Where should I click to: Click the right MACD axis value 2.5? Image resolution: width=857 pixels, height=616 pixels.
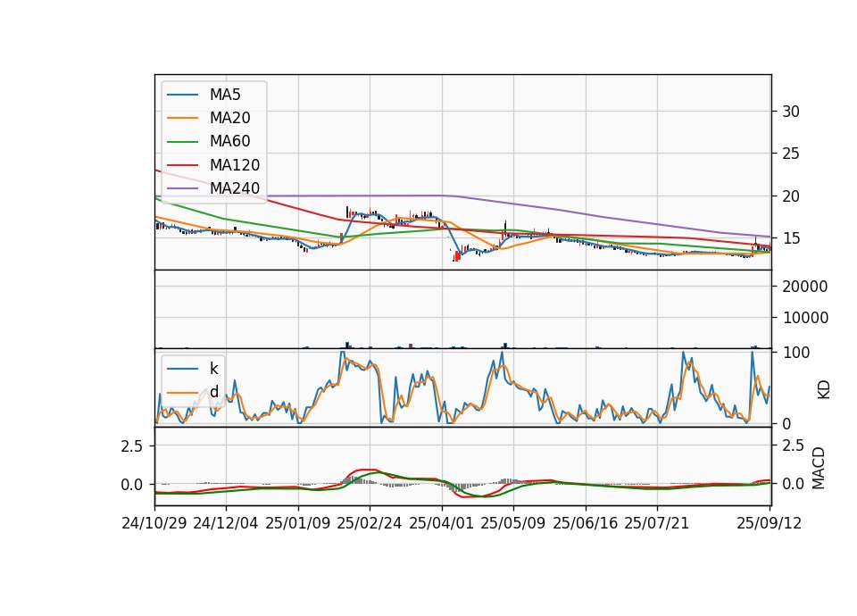(794, 445)
